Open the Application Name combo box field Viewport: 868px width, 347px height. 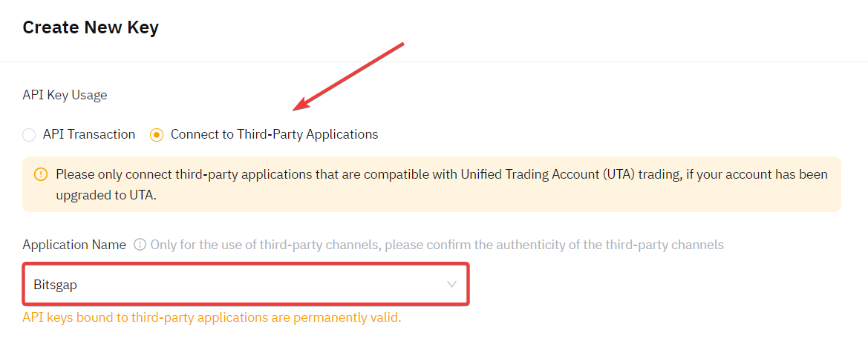[245, 284]
